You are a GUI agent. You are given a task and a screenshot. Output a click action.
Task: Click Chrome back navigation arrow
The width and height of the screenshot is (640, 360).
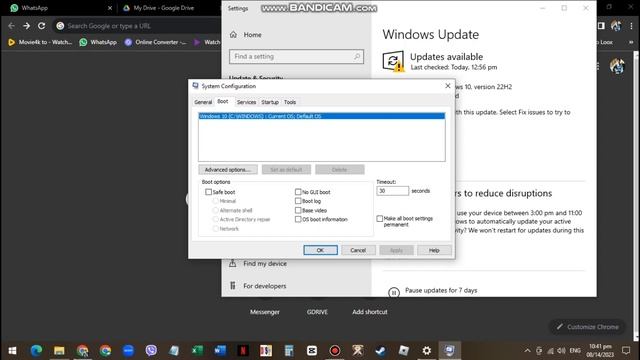(11, 26)
